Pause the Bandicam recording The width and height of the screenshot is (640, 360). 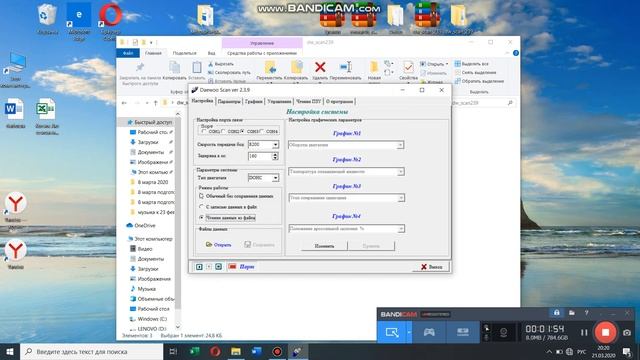584,333
